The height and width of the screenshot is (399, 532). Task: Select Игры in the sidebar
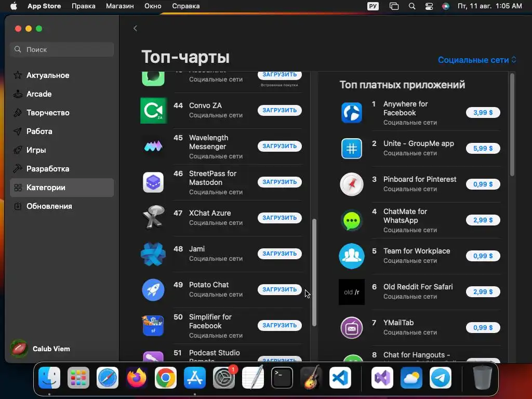[62, 150]
